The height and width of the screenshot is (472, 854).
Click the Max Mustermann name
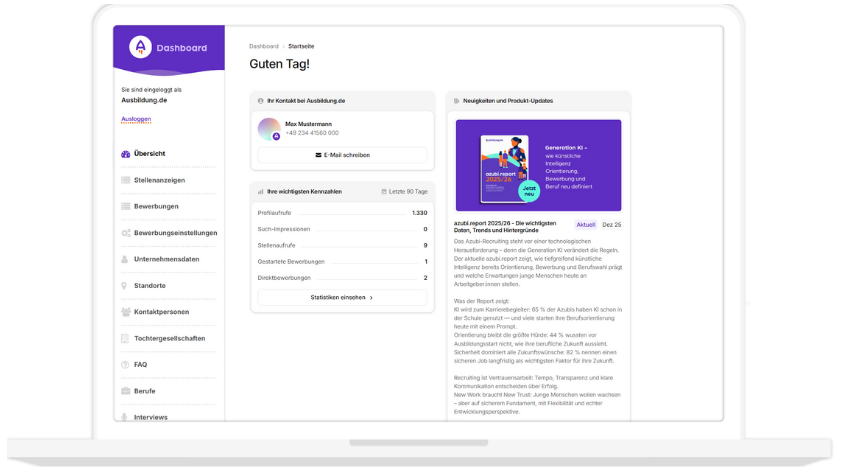pyautogui.click(x=308, y=124)
